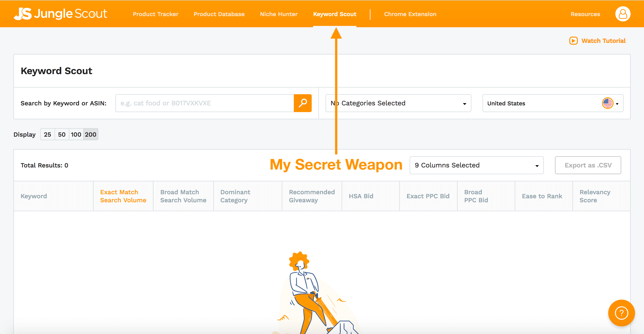The width and height of the screenshot is (644, 334).
Task: Click the Export as .CSV button
Action: [x=588, y=165]
